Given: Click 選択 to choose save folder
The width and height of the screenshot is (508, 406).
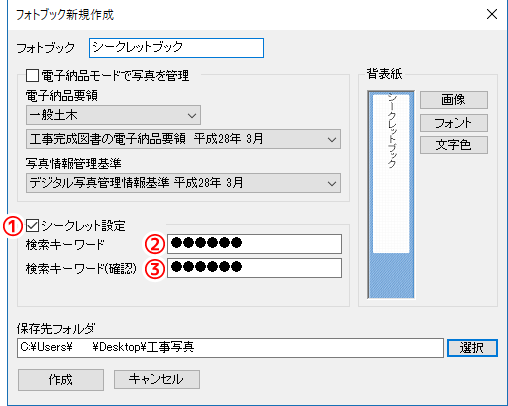Looking at the screenshot, I should (x=472, y=348).
